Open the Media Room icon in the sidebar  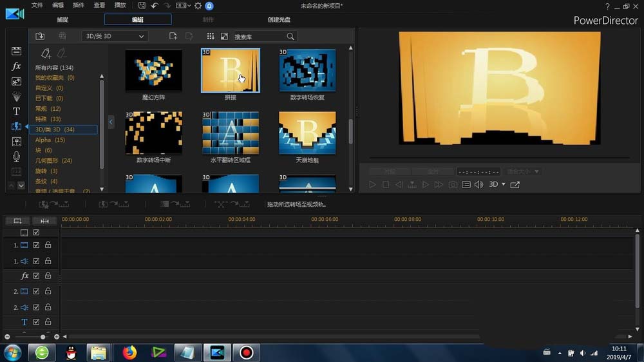(x=16, y=51)
